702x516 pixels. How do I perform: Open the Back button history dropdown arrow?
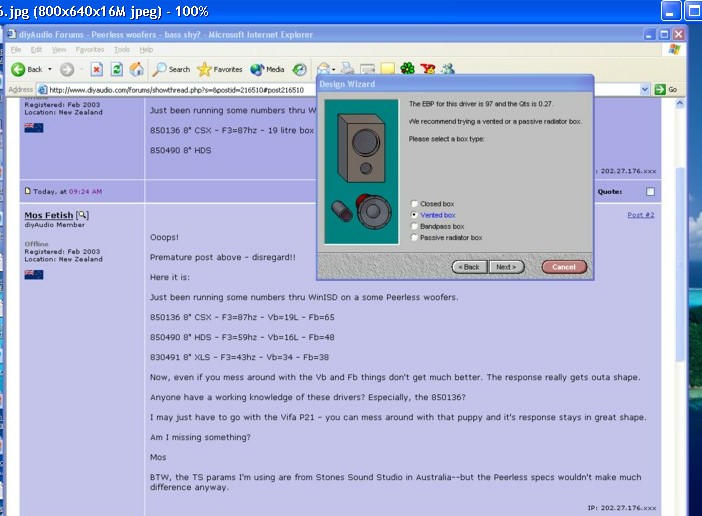[x=50, y=69]
